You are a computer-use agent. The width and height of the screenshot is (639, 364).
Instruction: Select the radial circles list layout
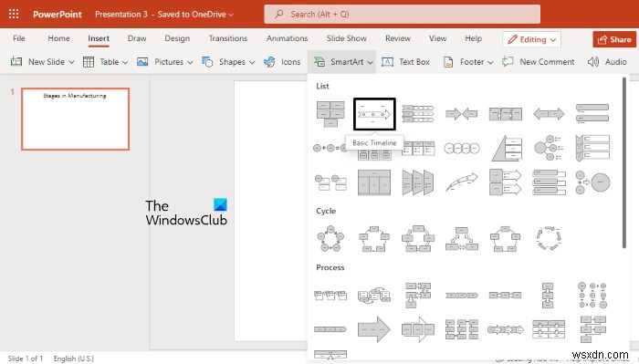[549, 148]
